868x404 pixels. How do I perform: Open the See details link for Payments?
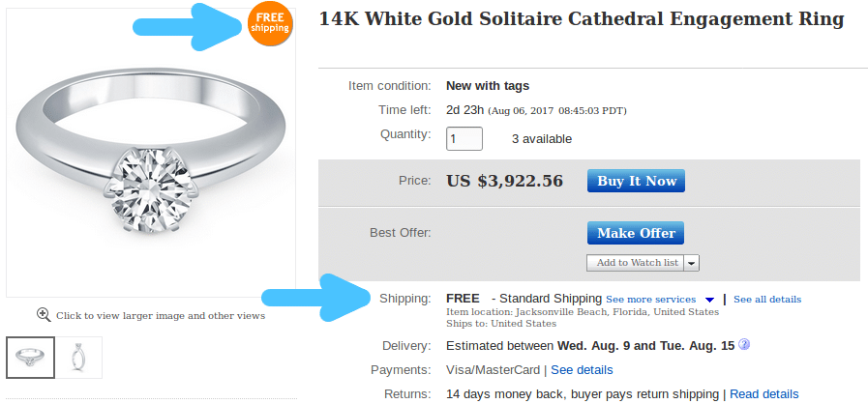pos(582,369)
